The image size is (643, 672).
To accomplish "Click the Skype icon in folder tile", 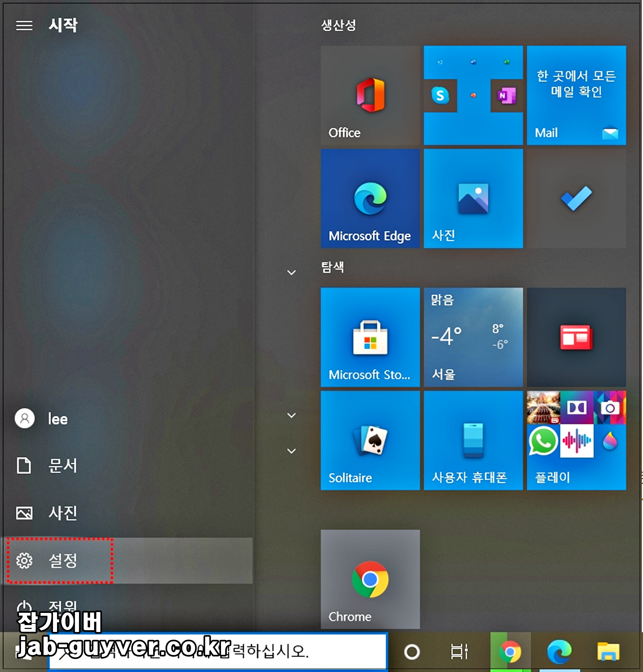I will [440, 95].
